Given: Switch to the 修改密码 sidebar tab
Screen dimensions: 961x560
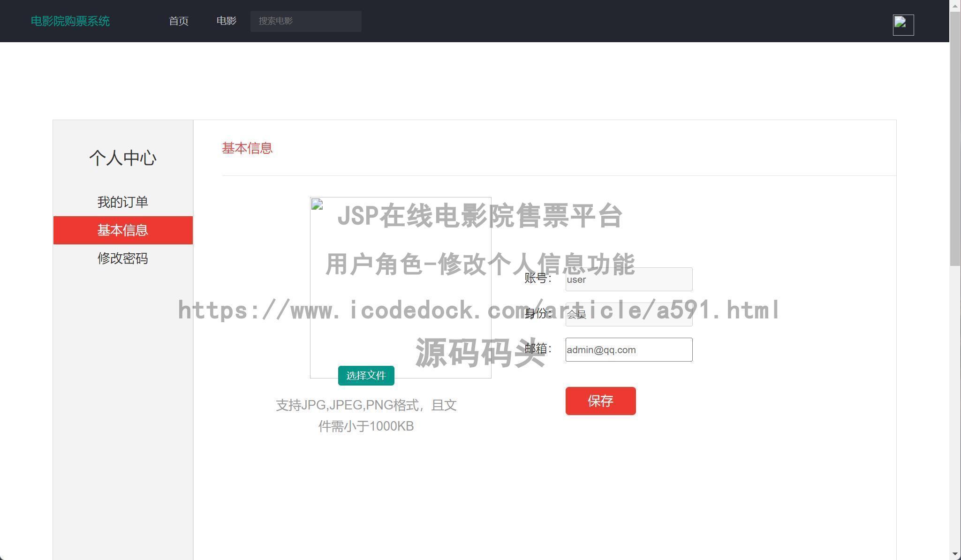Looking at the screenshot, I should [122, 258].
